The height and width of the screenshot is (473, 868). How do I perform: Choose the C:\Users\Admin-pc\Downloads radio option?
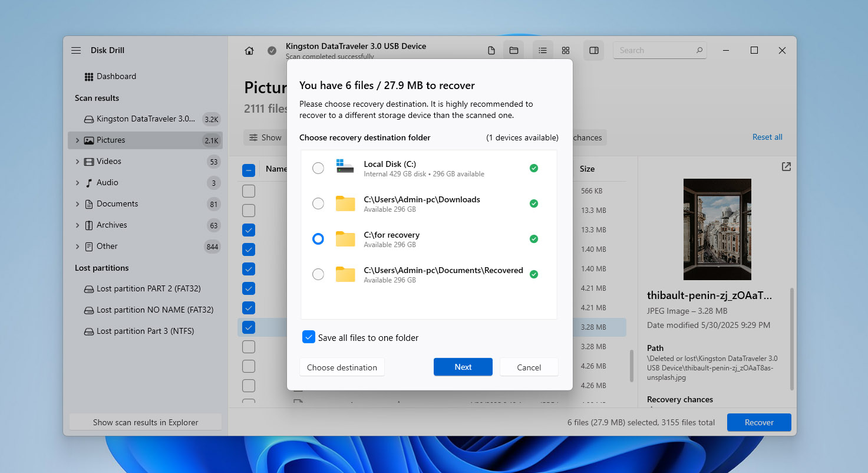[x=318, y=203]
